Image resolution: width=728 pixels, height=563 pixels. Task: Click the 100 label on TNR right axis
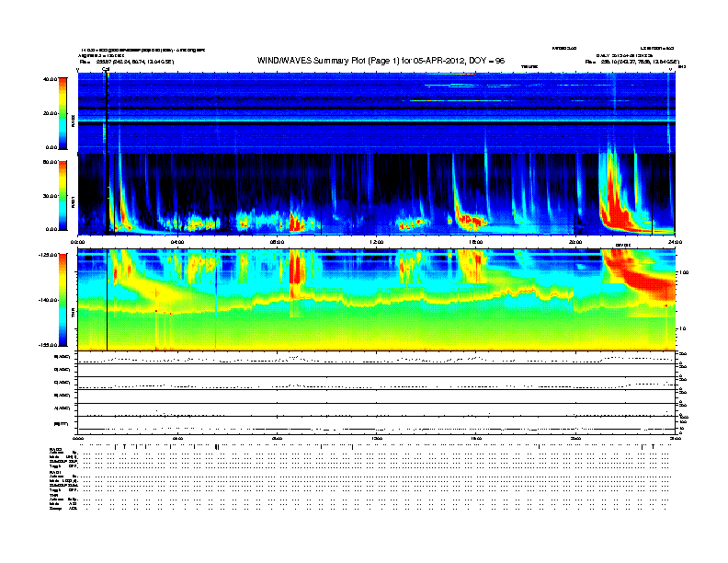(685, 272)
